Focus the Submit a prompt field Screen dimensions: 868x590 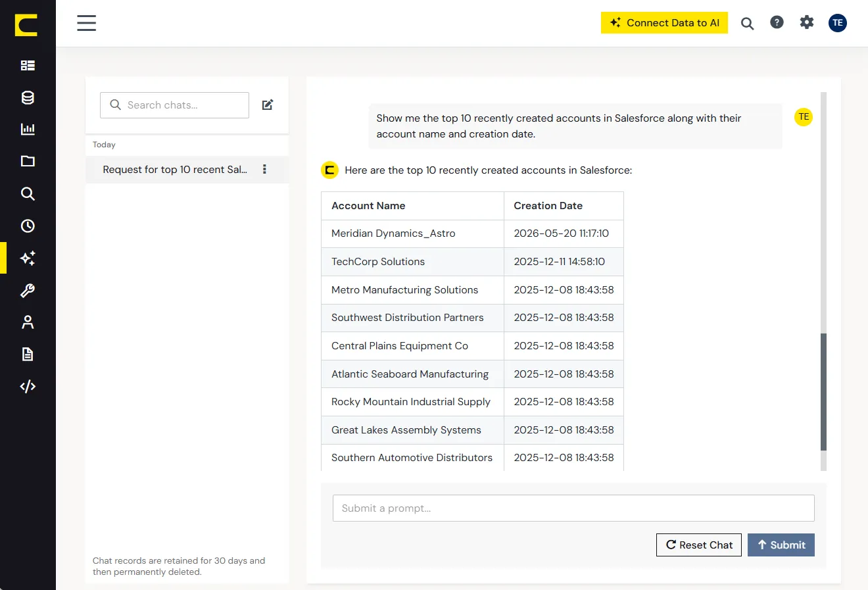click(x=573, y=508)
